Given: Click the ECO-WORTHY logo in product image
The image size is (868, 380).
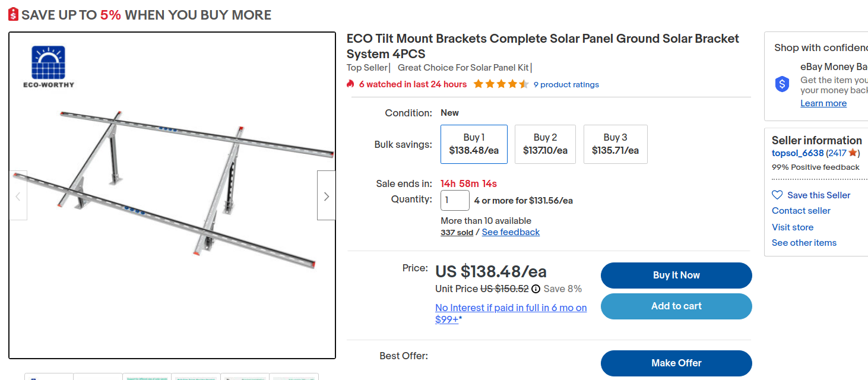Looking at the screenshot, I should (48, 66).
